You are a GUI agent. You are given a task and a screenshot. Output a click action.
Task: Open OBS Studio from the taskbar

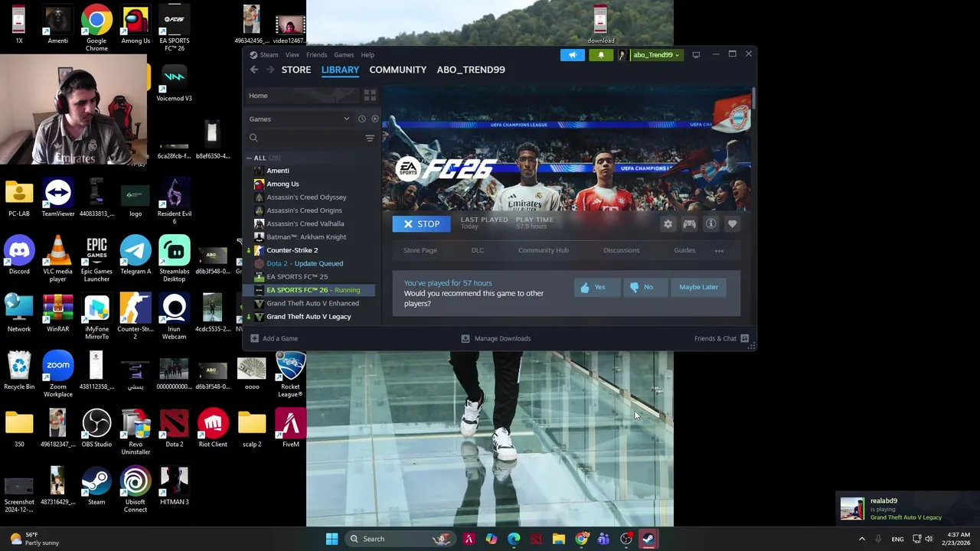(x=626, y=539)
